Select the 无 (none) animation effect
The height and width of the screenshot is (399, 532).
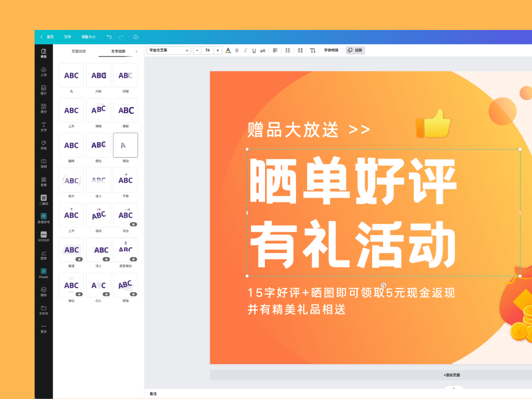[x=71, y=76]
